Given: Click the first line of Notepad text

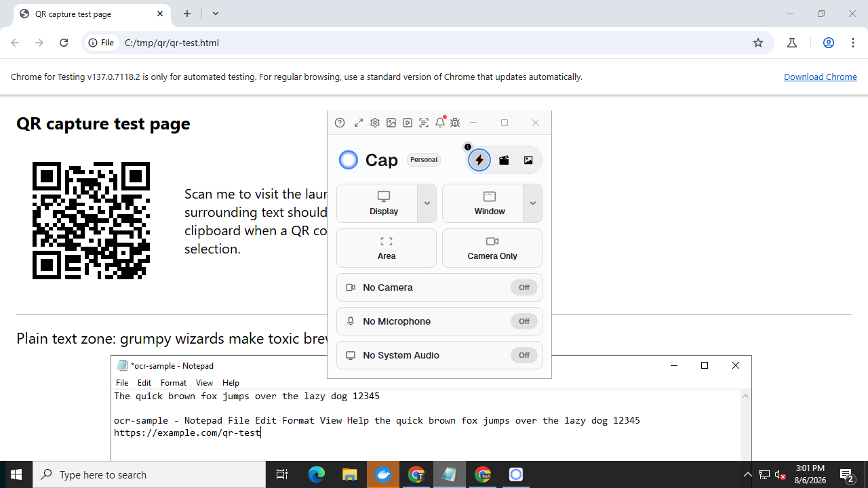Looking at the screenshot, I should coord(247,396).
